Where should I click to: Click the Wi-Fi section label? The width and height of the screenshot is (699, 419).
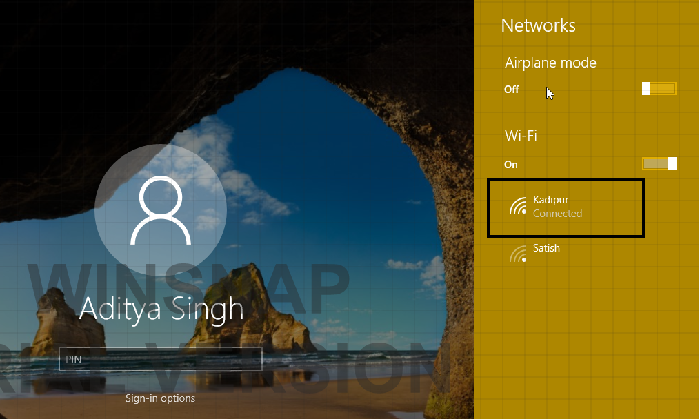point(521,135)
